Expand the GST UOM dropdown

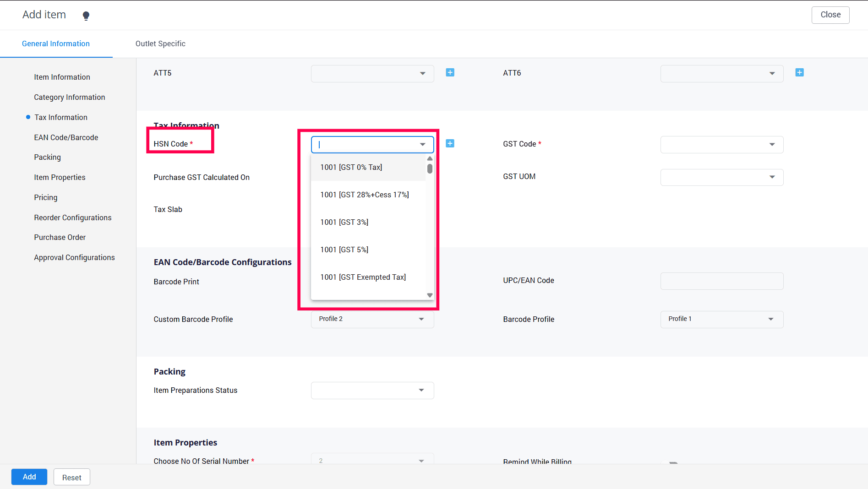(721, 177)
